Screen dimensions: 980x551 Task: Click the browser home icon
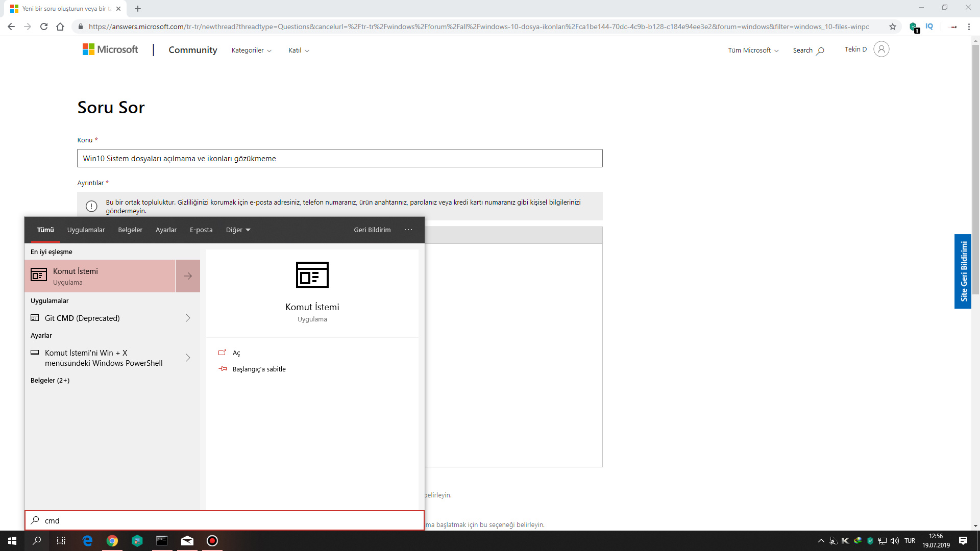coord(60,27)
